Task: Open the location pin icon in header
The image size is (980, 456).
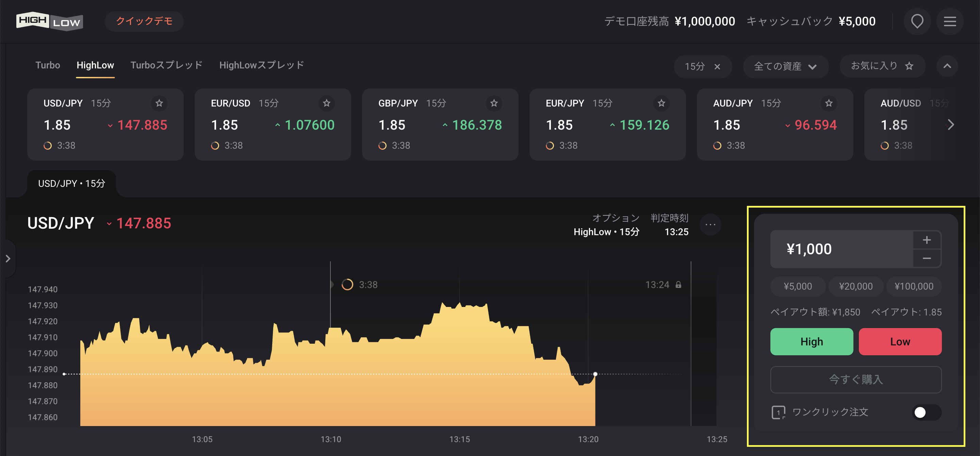Action: tap(917, 21)
